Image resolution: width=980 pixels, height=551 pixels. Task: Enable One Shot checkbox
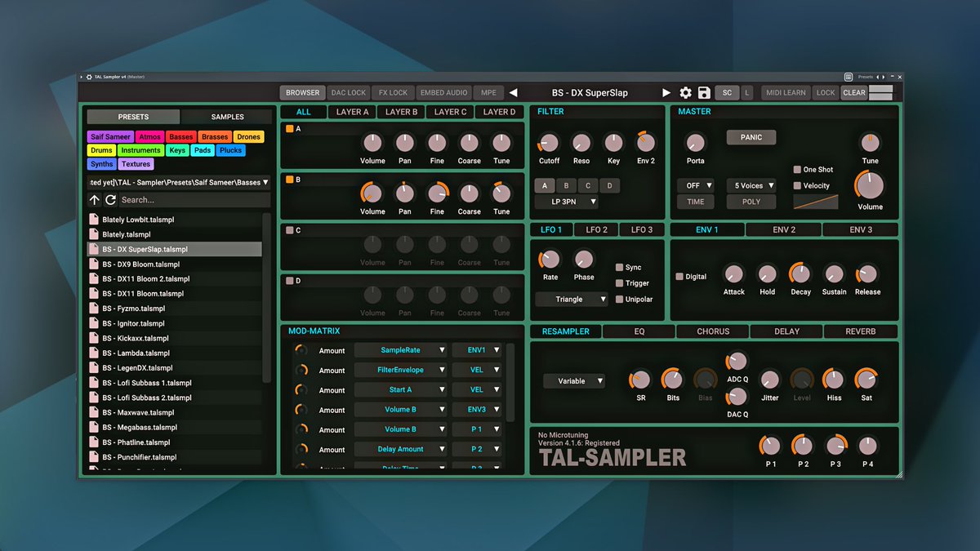point(797,170)
